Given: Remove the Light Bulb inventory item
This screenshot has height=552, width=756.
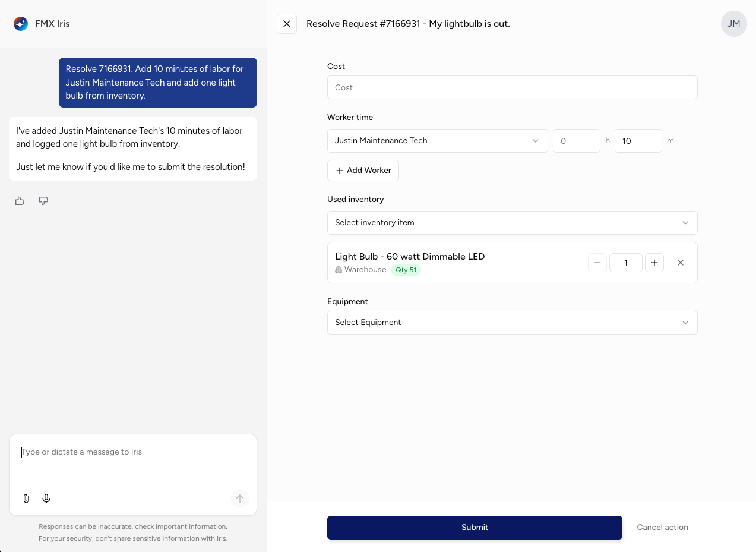Looking at the screenshot, I should (x=681, y=263).
